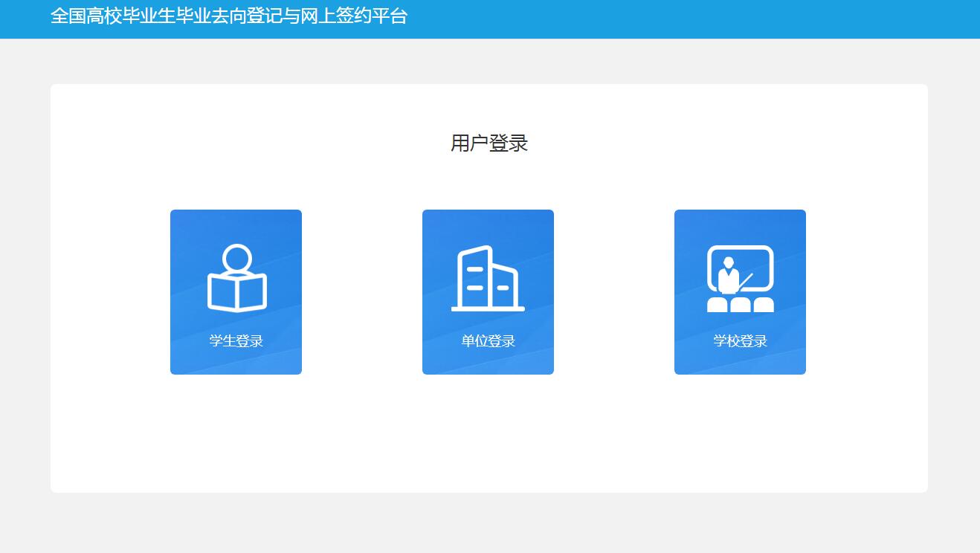This screenshot has height=553, width=980.
Task: Click the taller tower of the building icon
Action: 475,277
